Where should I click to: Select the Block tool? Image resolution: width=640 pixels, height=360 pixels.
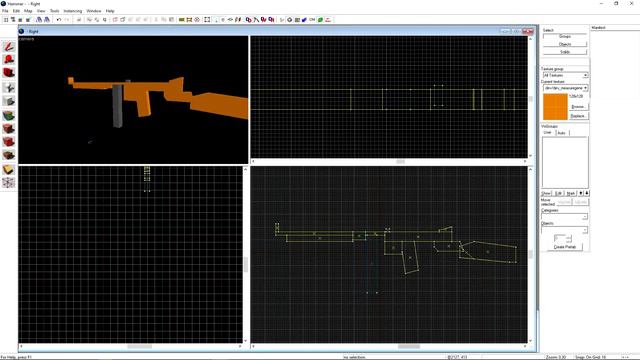point(9,101)
